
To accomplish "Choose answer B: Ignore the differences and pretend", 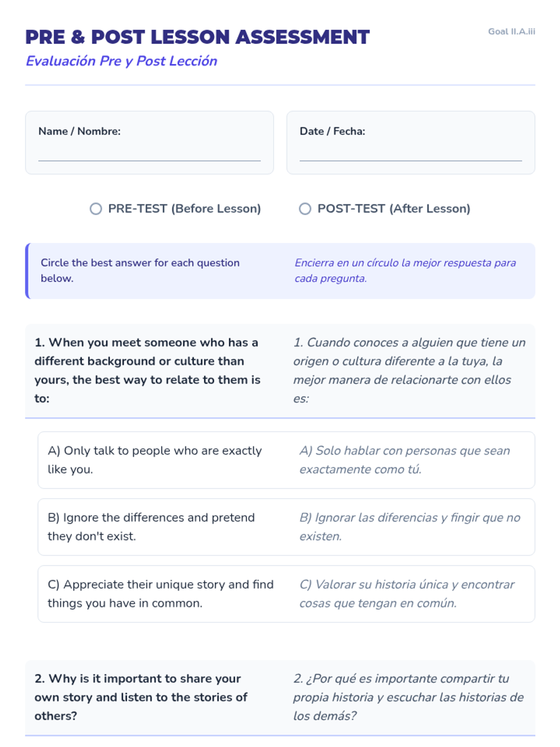I will pyautogui.click(x=151, y=527).
